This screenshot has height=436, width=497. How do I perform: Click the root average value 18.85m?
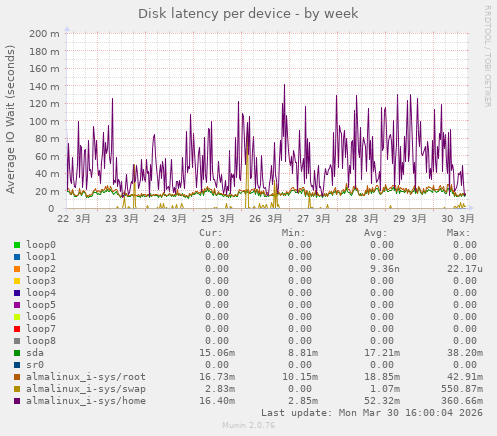pos(382,377)
